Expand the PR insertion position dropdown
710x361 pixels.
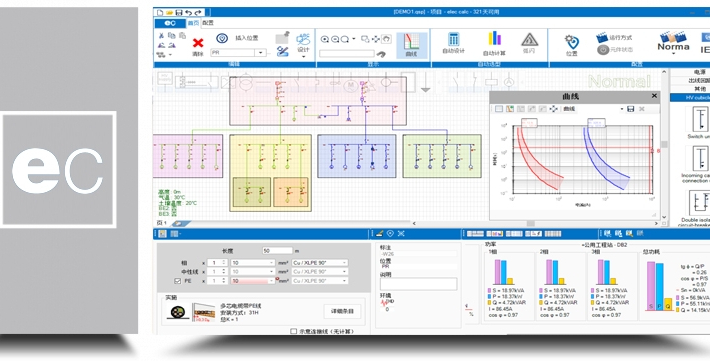click(260, 53)
